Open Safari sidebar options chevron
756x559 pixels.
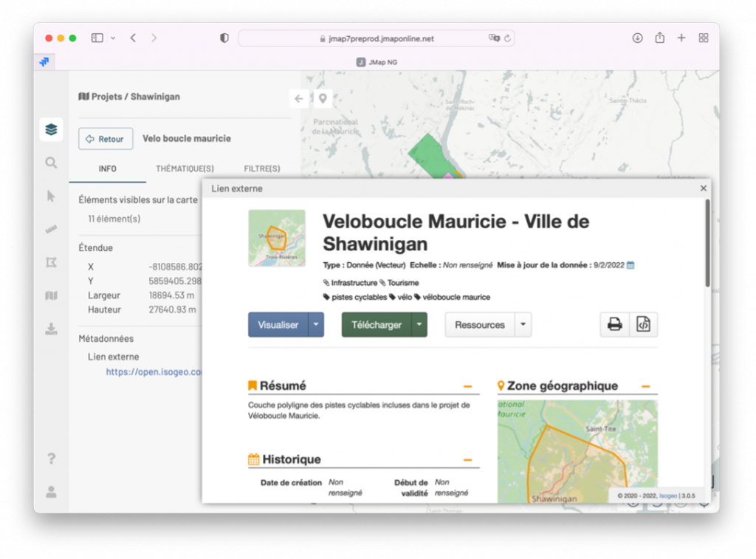coord(113,38)
